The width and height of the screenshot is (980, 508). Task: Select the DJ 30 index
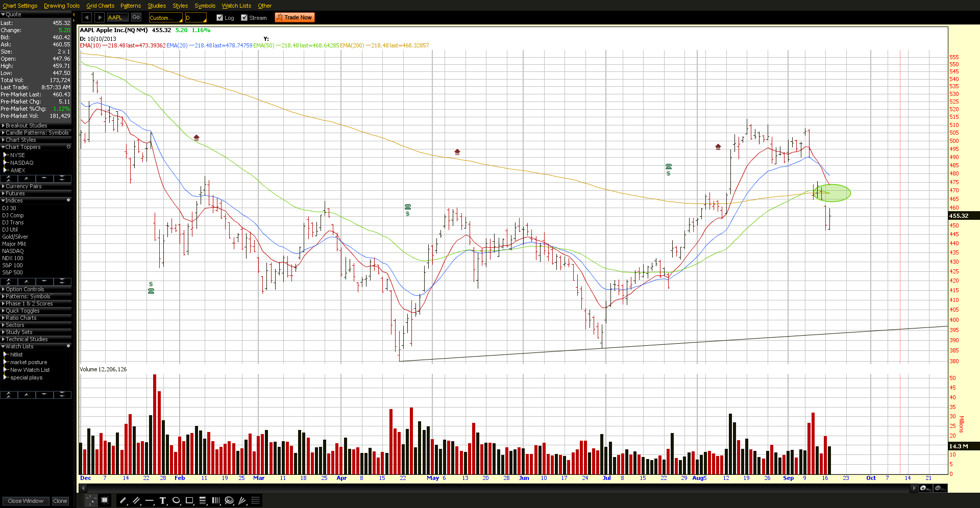(9, 208)
